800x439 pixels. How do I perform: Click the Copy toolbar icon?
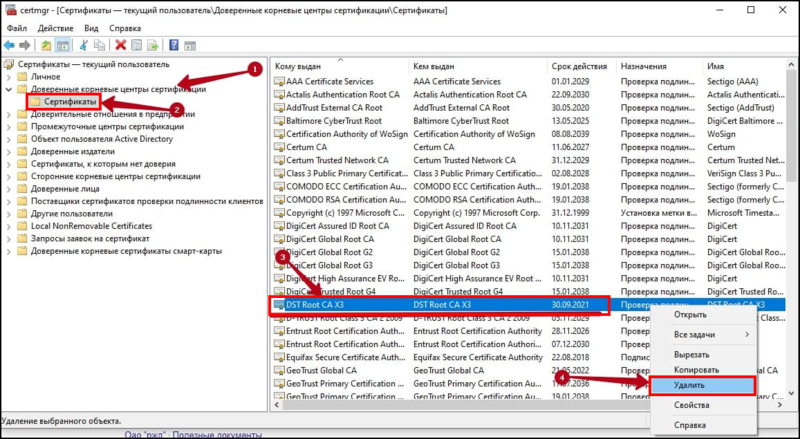coord(101,45)
